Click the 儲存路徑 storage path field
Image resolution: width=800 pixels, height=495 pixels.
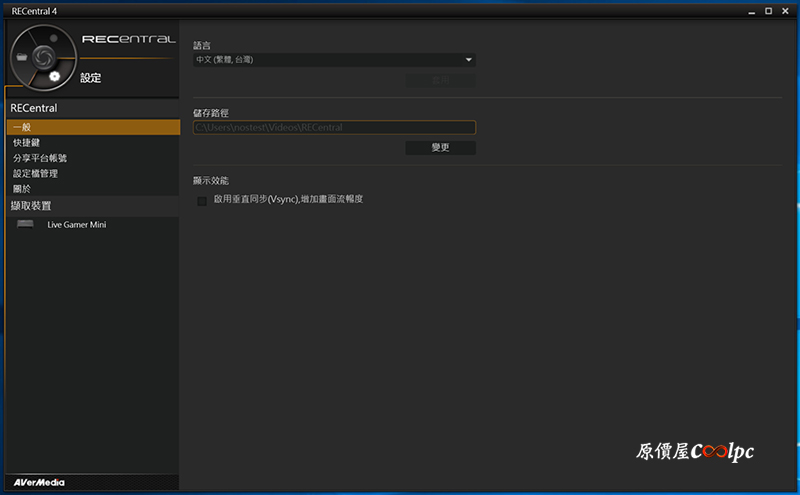pyautogui.click(x=334, y=128)
